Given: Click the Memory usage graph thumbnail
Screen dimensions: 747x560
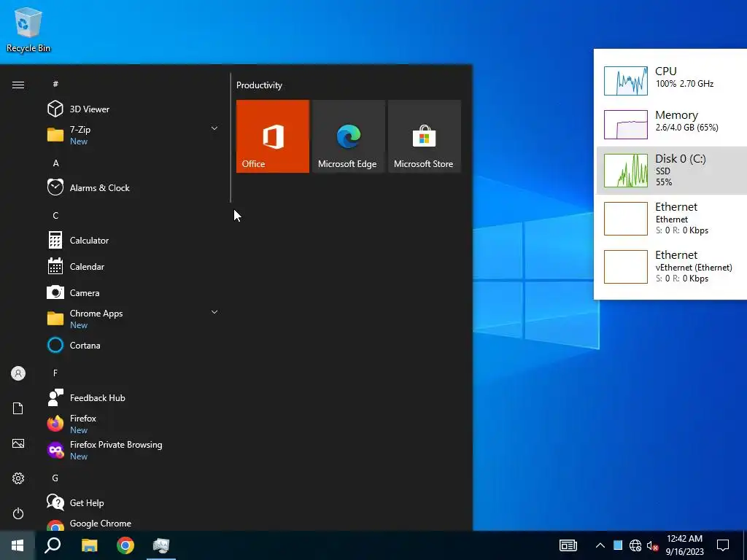Looking at the screenshot, I should [625, 124].
